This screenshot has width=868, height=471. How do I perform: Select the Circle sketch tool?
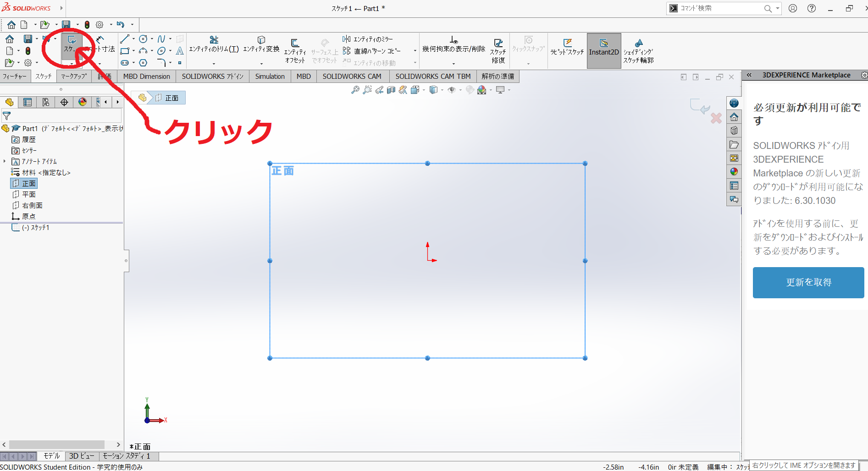pyautogui.click(x=143, y=39)
